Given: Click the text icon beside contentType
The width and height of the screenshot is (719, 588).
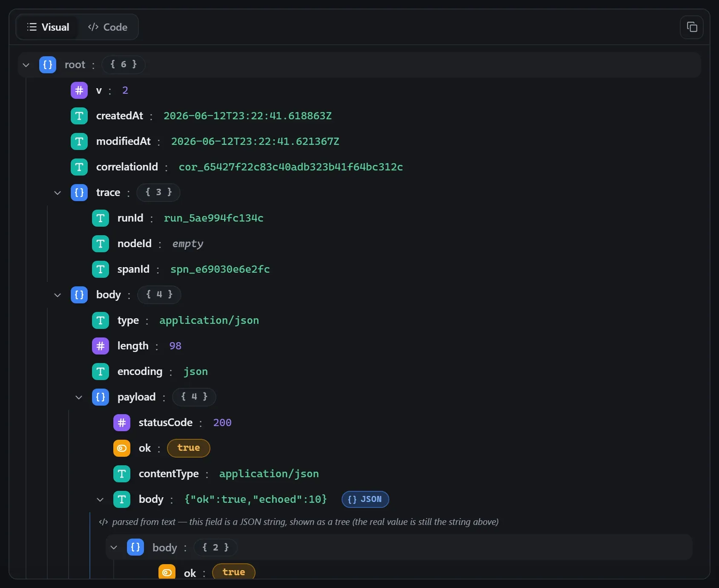Looking at the screenshot, I should (122, 474).
